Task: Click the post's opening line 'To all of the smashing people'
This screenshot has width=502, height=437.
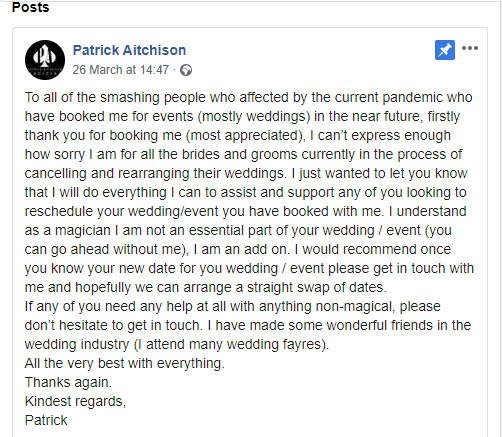Action: tap(248, 97)
